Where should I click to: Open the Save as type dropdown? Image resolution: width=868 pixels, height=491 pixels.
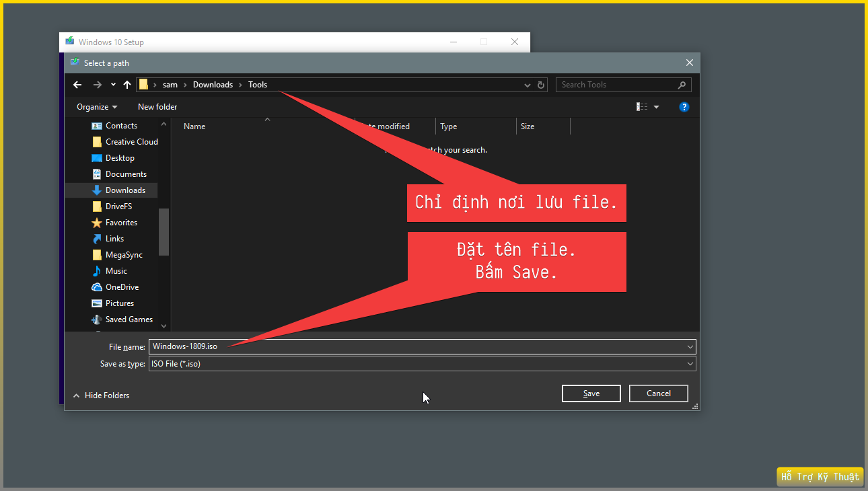coord(422,364)
